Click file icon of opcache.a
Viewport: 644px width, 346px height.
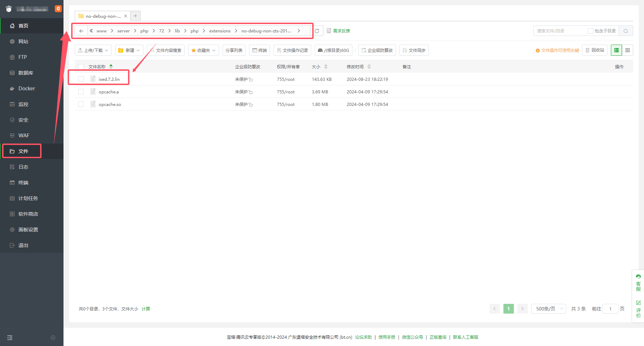[93, 92]
